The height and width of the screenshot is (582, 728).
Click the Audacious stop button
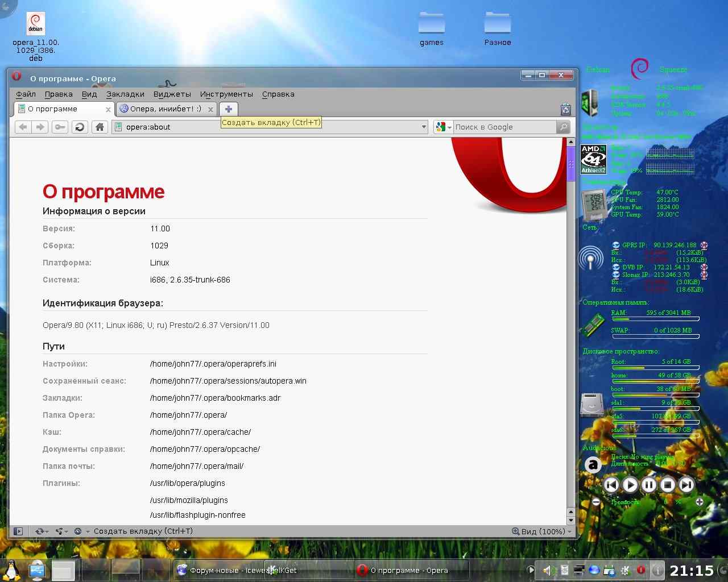[668, 485]
